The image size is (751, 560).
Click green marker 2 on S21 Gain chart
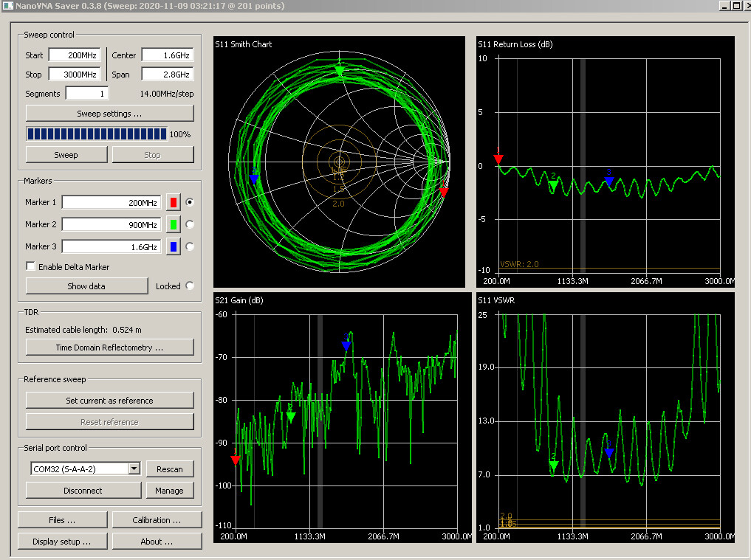click(291, 417)
